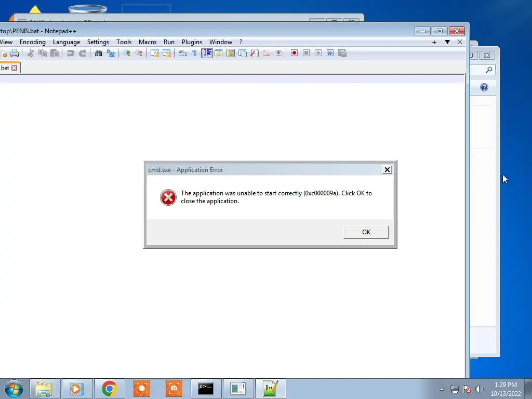
Task: Click the network tray icon
Action: tap(454, 389)
